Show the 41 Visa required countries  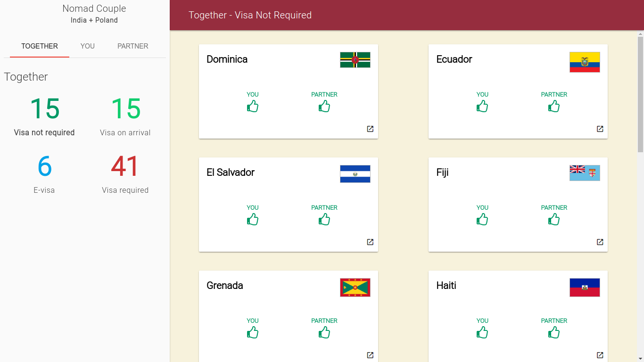point(125,173)
